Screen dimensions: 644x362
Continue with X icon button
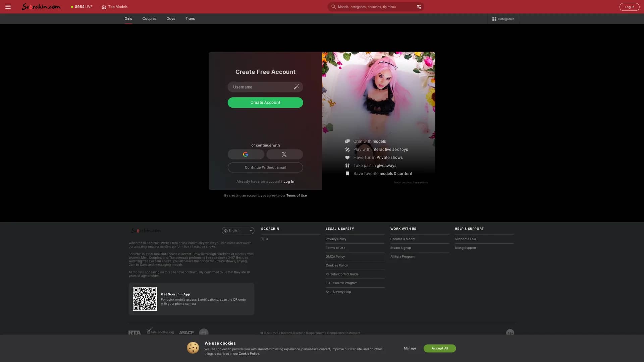coord(284,155)
